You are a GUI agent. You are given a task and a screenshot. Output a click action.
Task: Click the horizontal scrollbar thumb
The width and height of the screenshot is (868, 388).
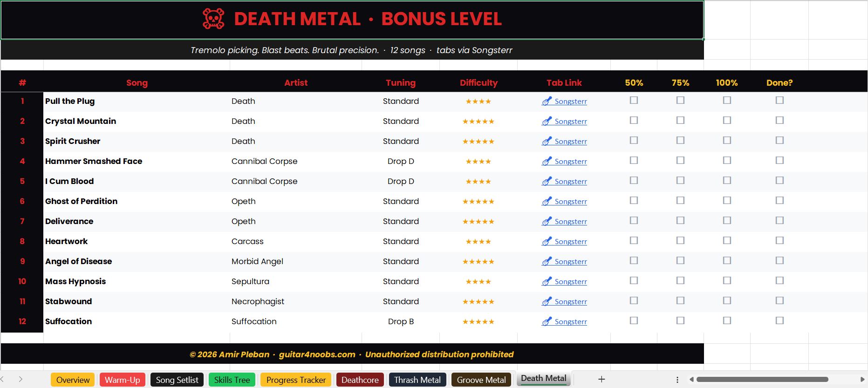tap(762, 380)
